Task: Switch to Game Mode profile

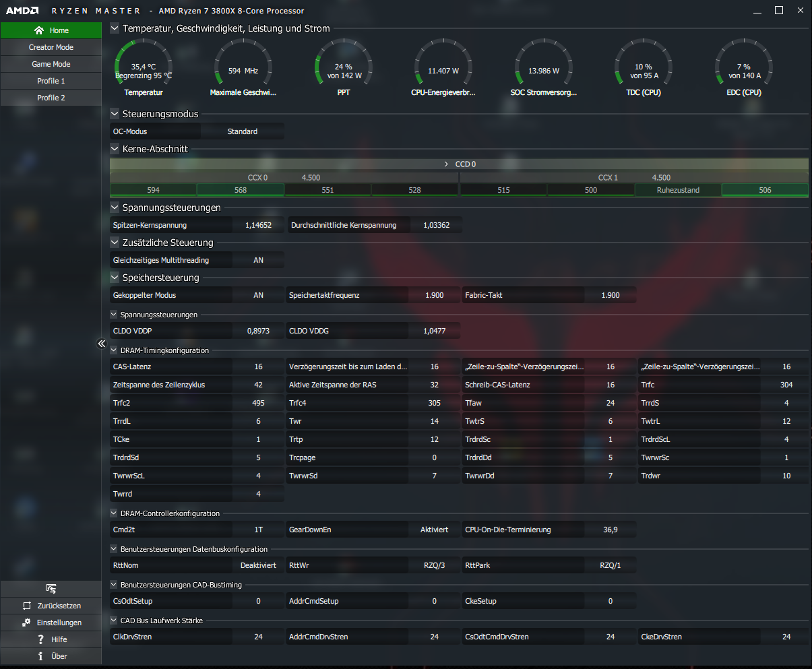Action: click(51, 64)
